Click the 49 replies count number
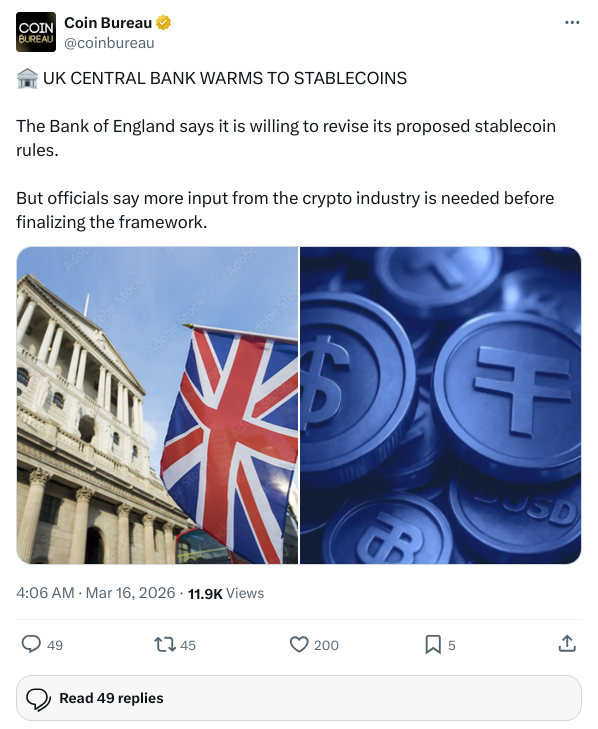The width and height of the screenshot is (598, 729). (55, 645)
